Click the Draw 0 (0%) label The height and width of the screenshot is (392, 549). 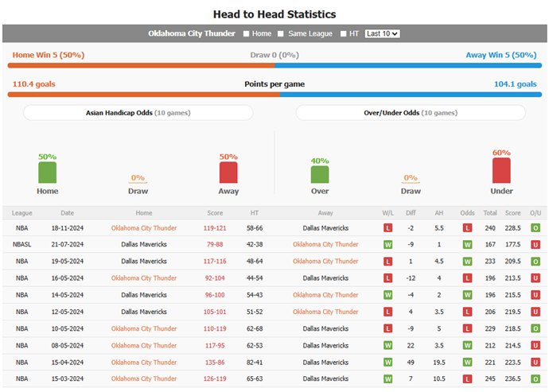point(274,55)
